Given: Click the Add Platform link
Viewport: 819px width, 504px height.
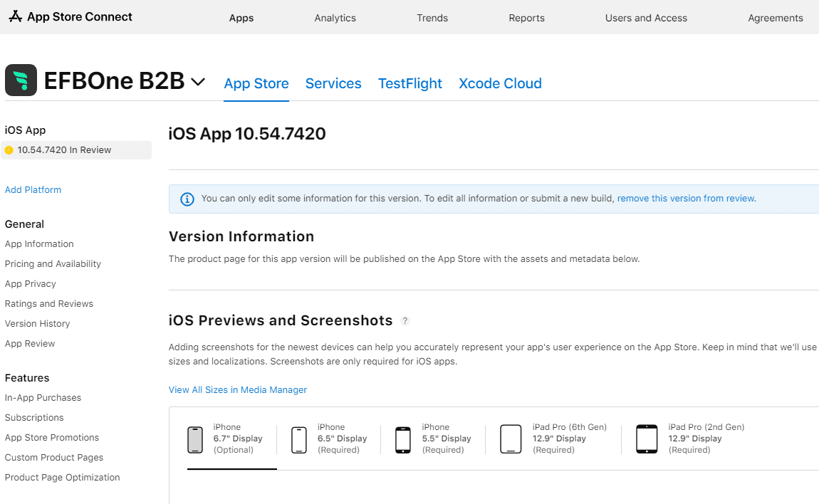Looking at the screenshot, I should click(33, 190).
